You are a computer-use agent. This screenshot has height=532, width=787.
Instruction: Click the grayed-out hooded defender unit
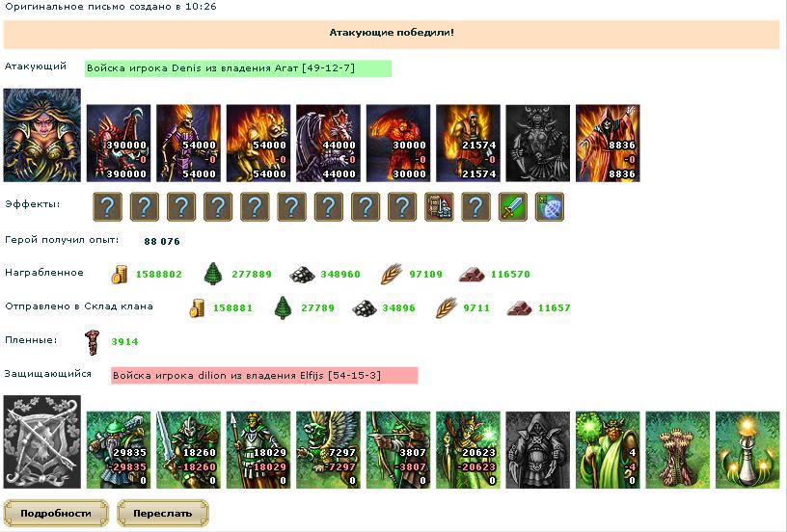pyautogui.click(x=538, y=450)
